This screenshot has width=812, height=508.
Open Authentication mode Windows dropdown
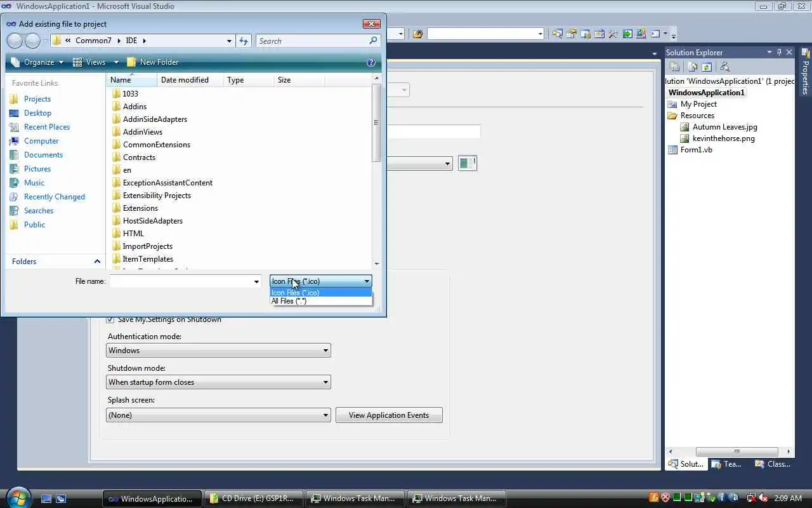(218, 351)
